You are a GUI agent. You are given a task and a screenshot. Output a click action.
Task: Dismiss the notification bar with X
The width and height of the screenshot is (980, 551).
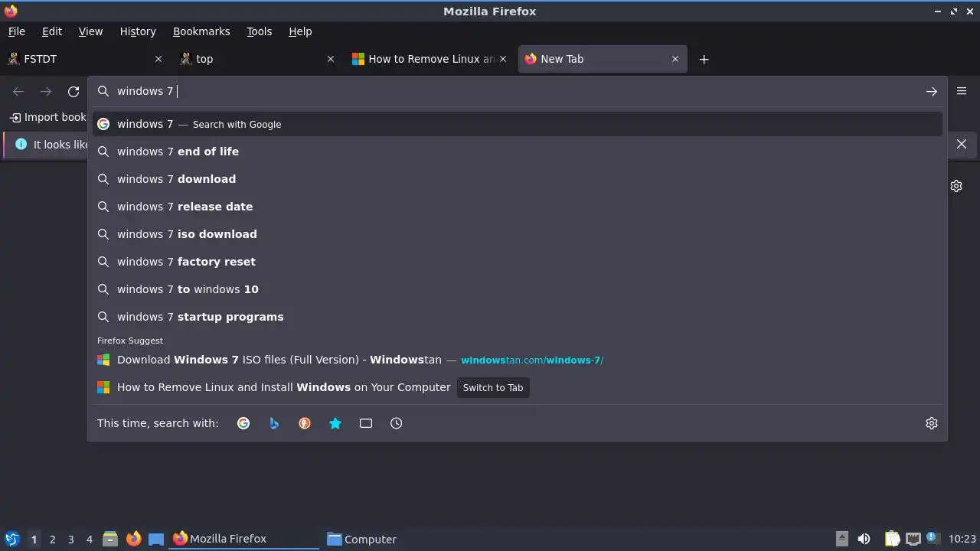click(962, 144)
